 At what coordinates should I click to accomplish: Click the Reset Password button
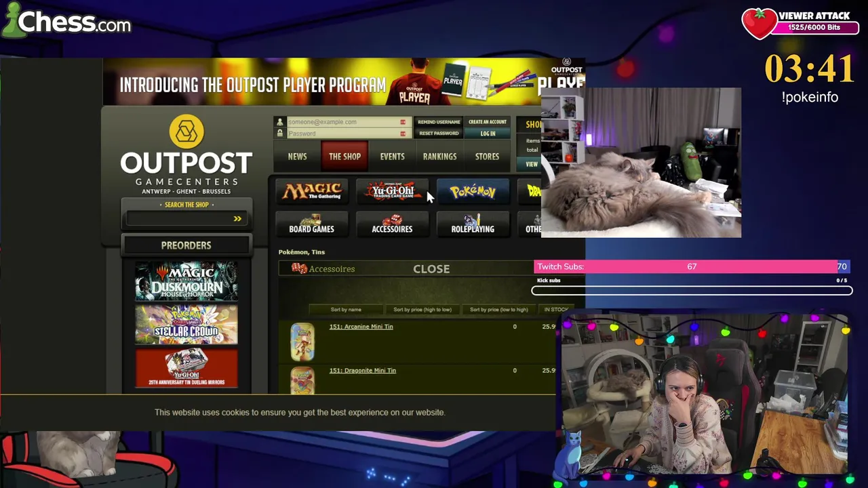[x=439, y=134]
